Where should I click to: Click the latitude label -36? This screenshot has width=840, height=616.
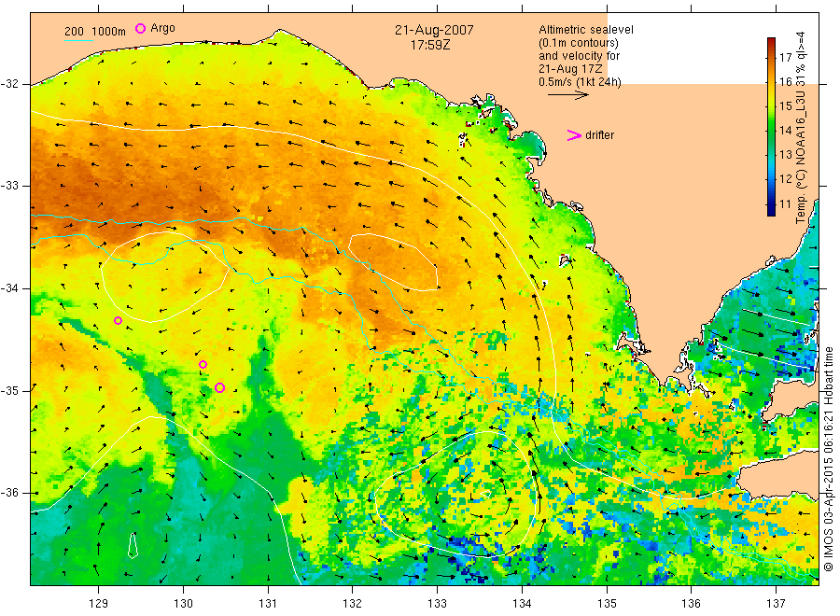pyautogui.click(x=9, y=492)
